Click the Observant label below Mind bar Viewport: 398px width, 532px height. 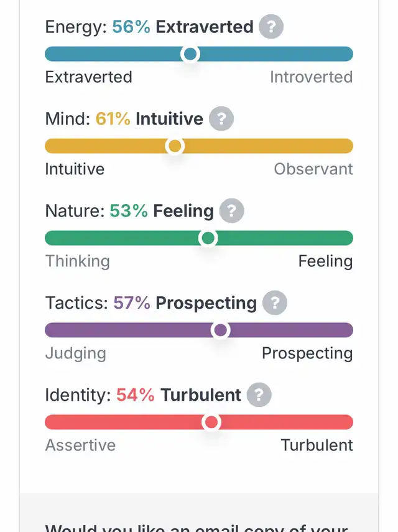tap(313, 169)
